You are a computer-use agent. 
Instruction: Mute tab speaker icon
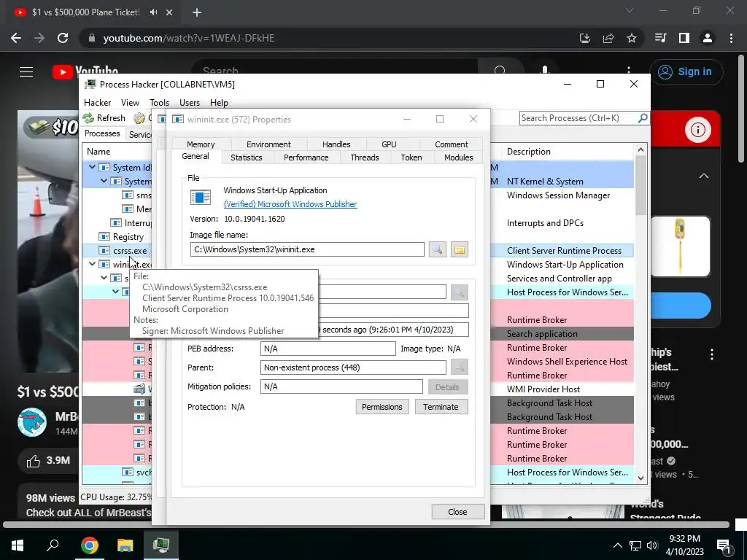(153, 12)
